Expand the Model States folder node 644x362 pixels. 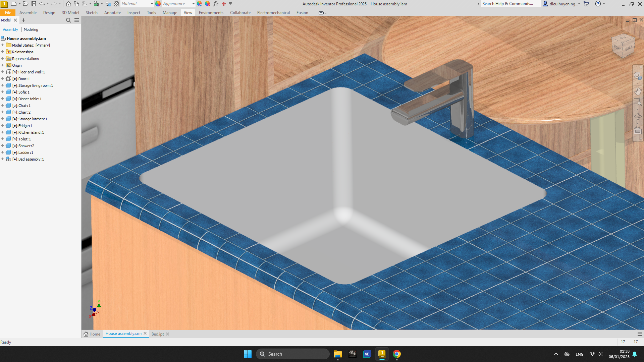3,45
